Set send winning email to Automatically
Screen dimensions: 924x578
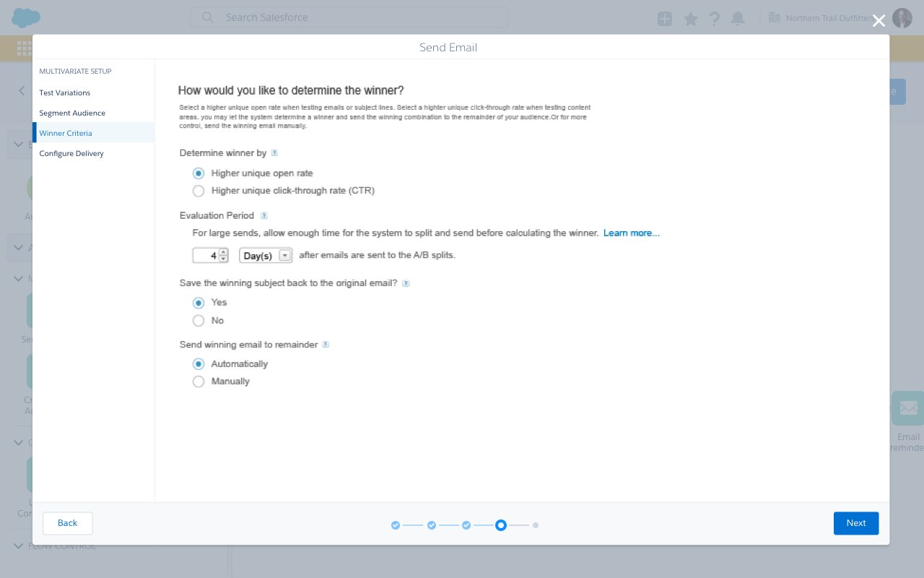click(199, 364)
